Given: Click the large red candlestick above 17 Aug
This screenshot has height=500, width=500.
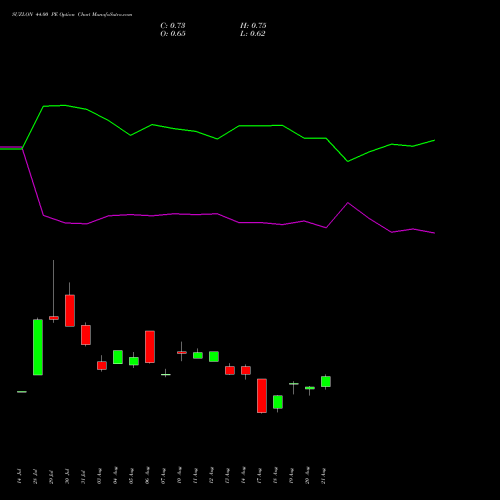Looking at the screenshot, I should tap(262, 396).
